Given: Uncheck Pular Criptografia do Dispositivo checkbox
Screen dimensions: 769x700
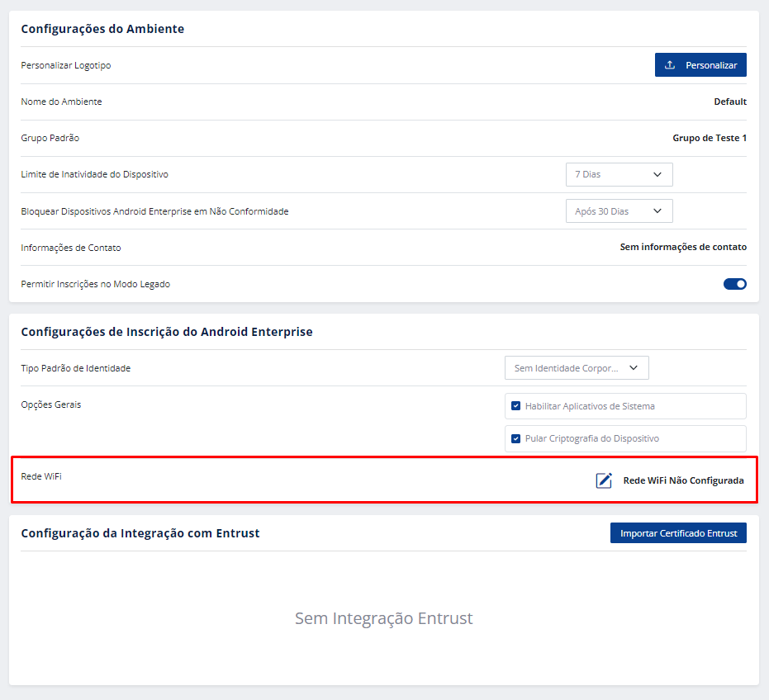Looking at the screenshot, I should (x=516, y=438).
